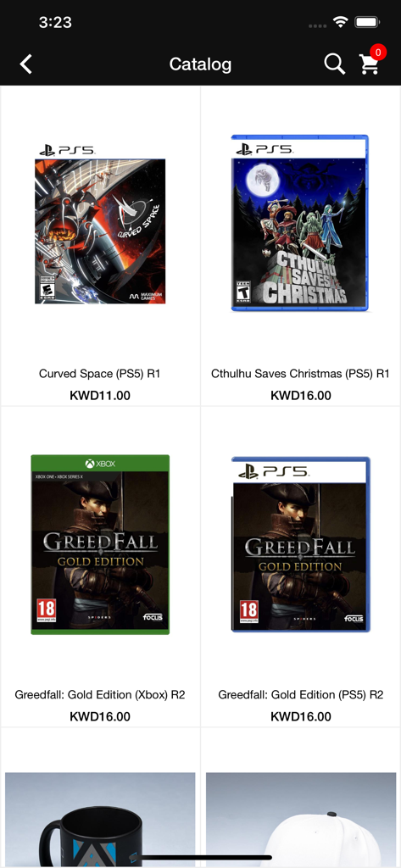401x868 pixels.
Task: Select the white cap product image
Action: click(301, 820)
